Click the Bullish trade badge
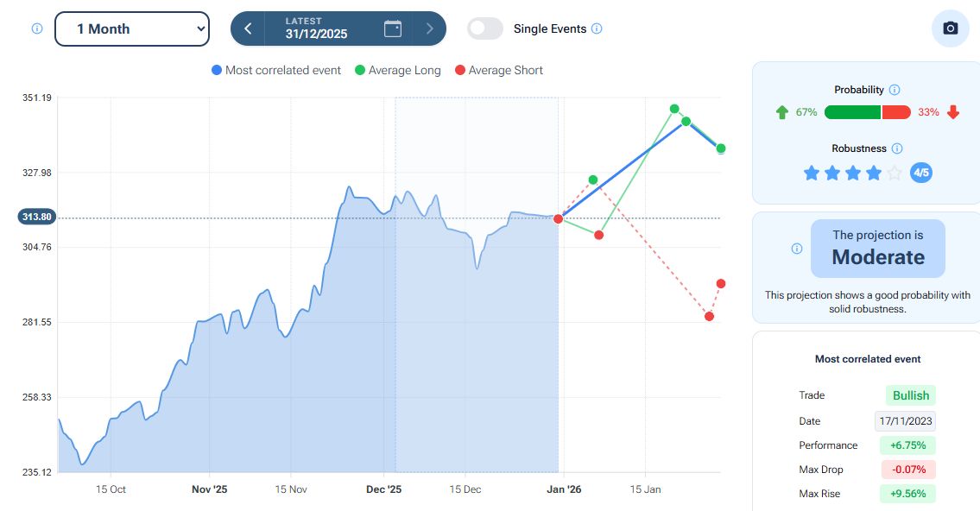The width and height of the screenshot is (980, 511). [910, 395]
